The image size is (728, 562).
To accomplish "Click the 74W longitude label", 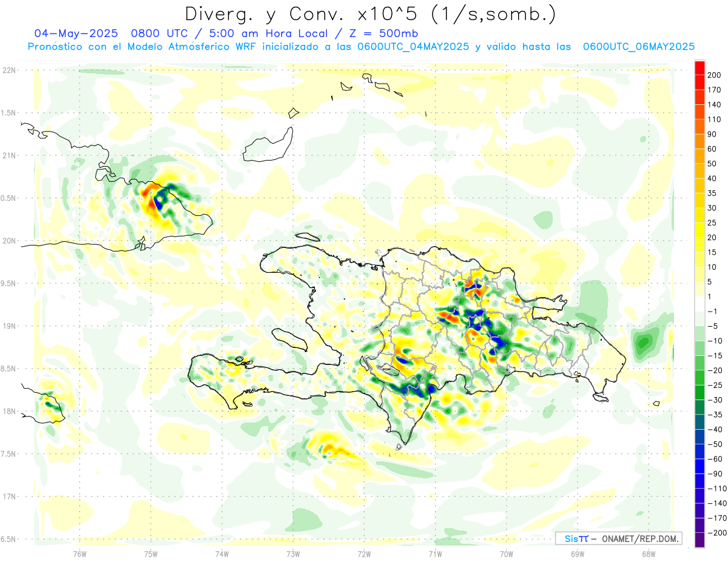I will click(222, 554).
